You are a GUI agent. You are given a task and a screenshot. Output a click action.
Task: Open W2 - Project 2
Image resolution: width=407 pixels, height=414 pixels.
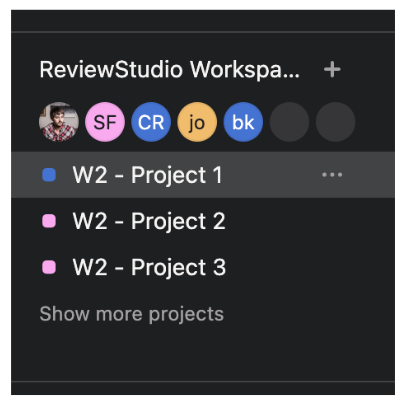pyautogui.click(x=149, y=221)
